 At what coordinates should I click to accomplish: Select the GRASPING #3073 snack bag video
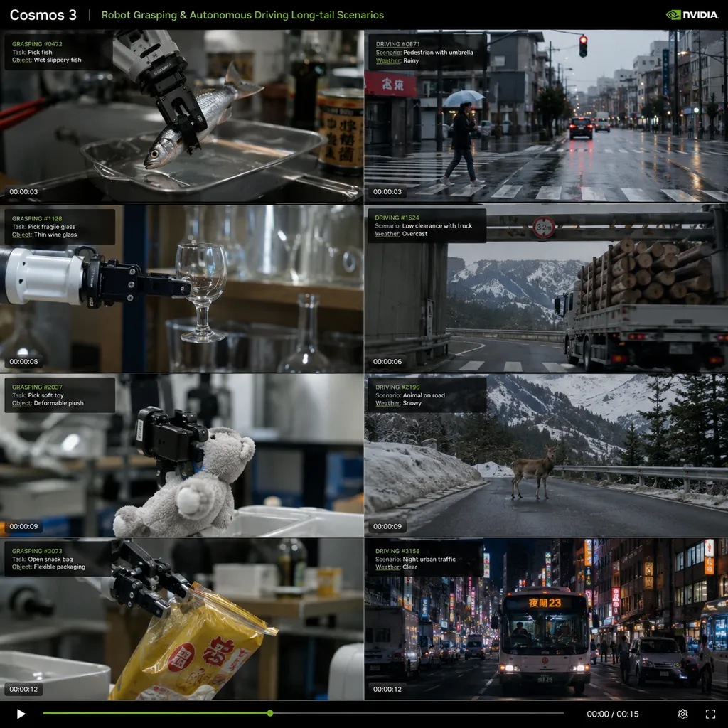(x=181, y=619)
